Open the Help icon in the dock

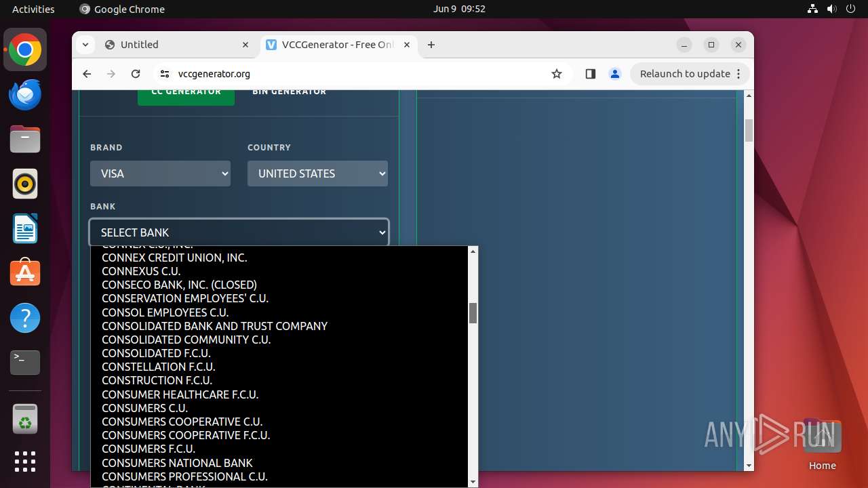[25, 318]
